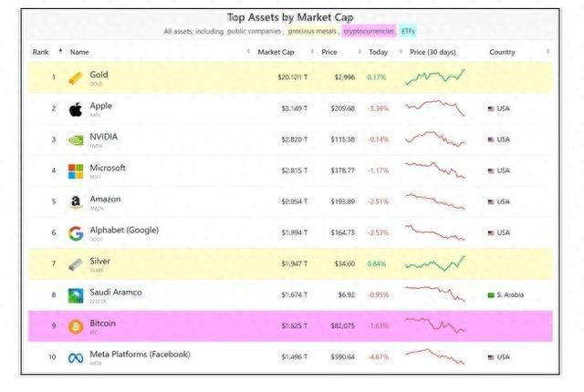Sort table by Today column
Viewport: 584px width, 392px height.
click(x=378, y=52)
